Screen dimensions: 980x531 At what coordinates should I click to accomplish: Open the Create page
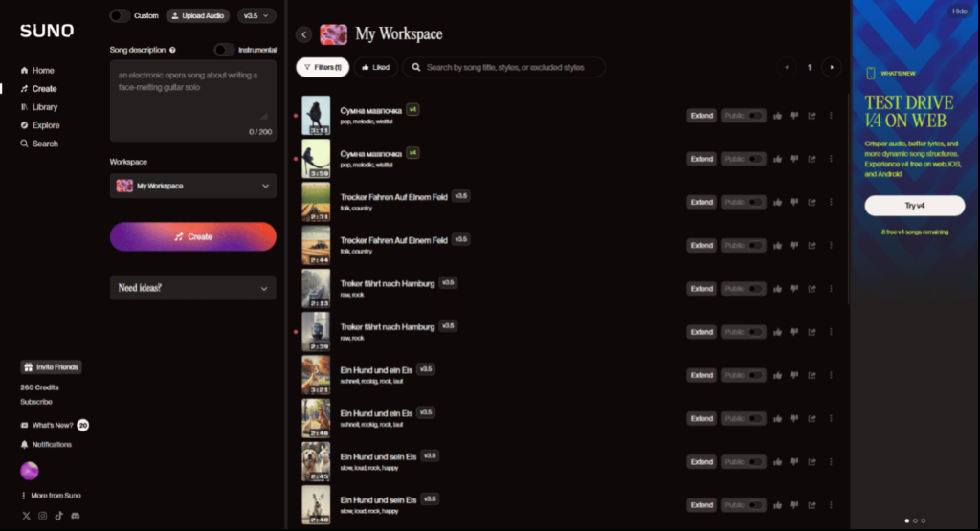point(38,89)
